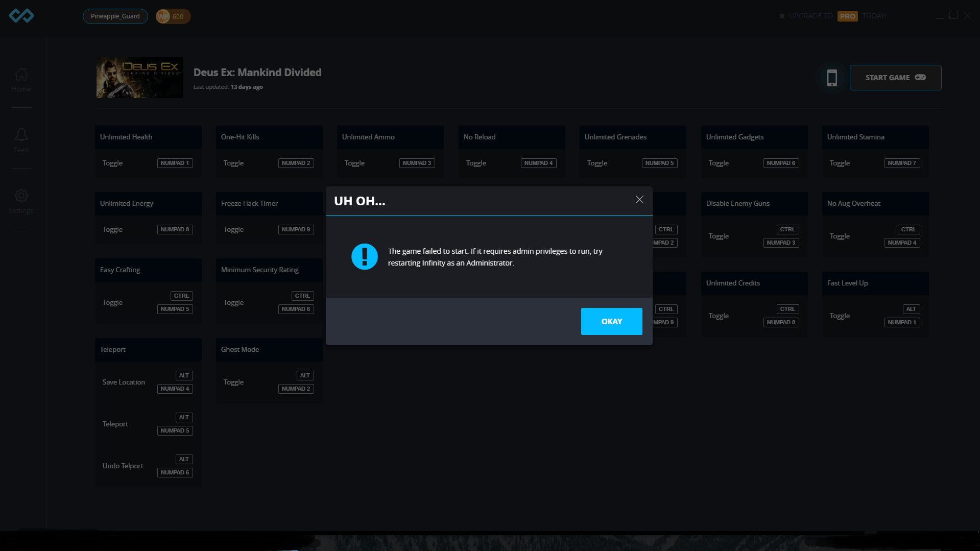The width and height of the screenshot is (980, 551).
Task: Open Settings gear in sidebar
Action: pos(21,201)
